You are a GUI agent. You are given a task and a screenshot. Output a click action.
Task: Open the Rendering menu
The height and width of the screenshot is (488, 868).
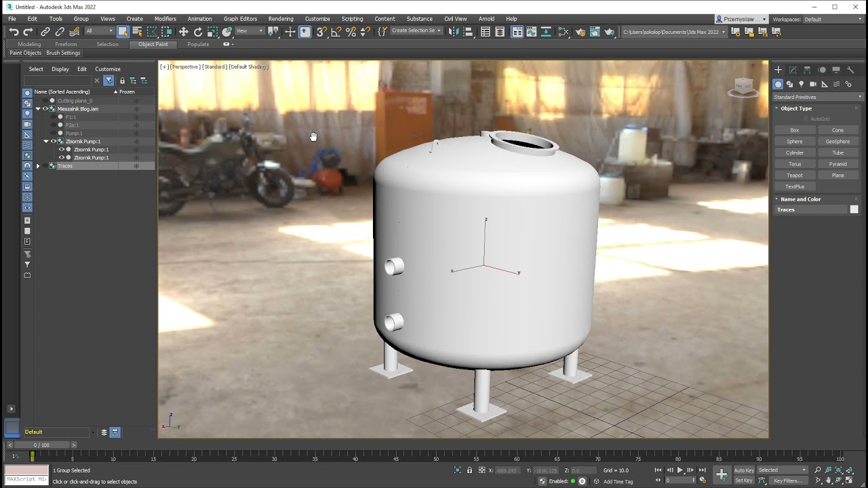281,19
